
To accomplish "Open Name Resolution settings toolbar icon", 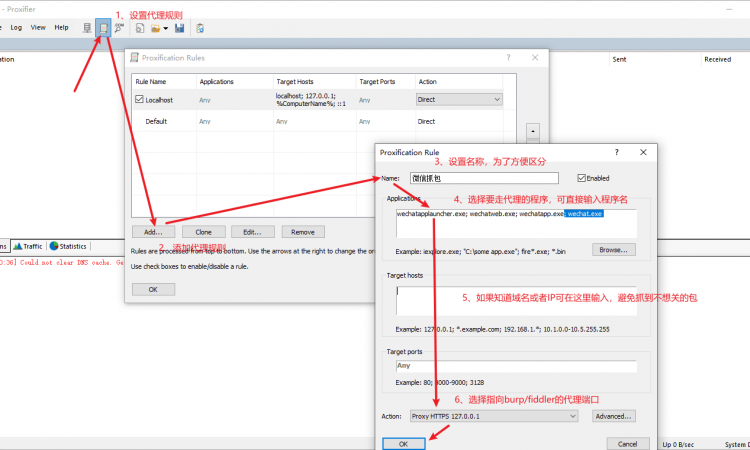I will (119, 28).
